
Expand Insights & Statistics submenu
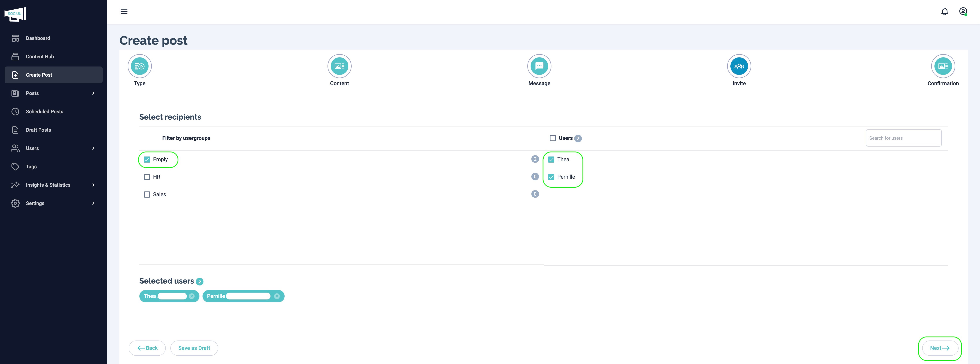pyautogui.click(x=93, y=185)
